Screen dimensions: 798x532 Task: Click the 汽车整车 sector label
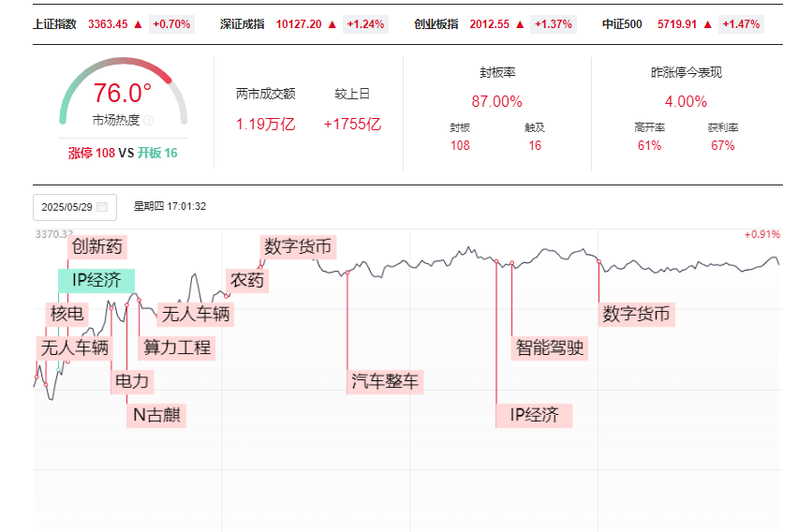[386, 381]
